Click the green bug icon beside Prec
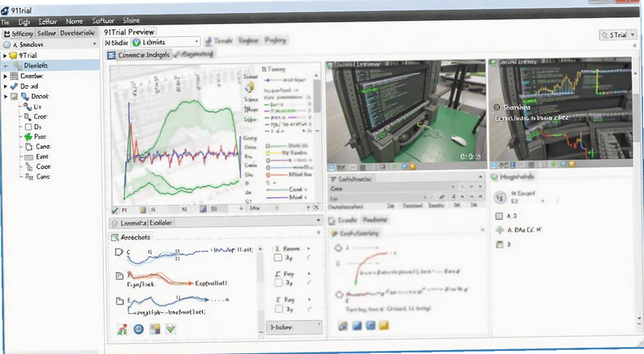Image resolution: width=644 pixels, height=354 pixels. pos(28,137)
